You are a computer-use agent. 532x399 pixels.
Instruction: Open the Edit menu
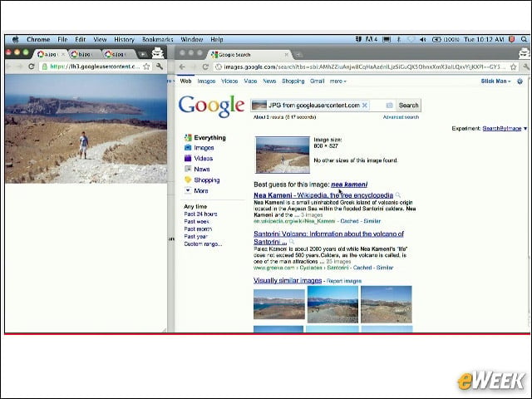(x=81, y=39)
